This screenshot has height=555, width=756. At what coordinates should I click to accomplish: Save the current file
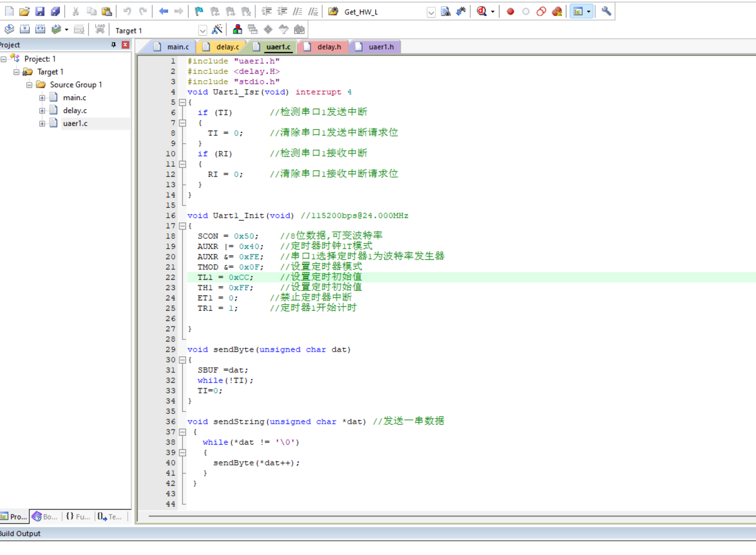click(40, 12)
